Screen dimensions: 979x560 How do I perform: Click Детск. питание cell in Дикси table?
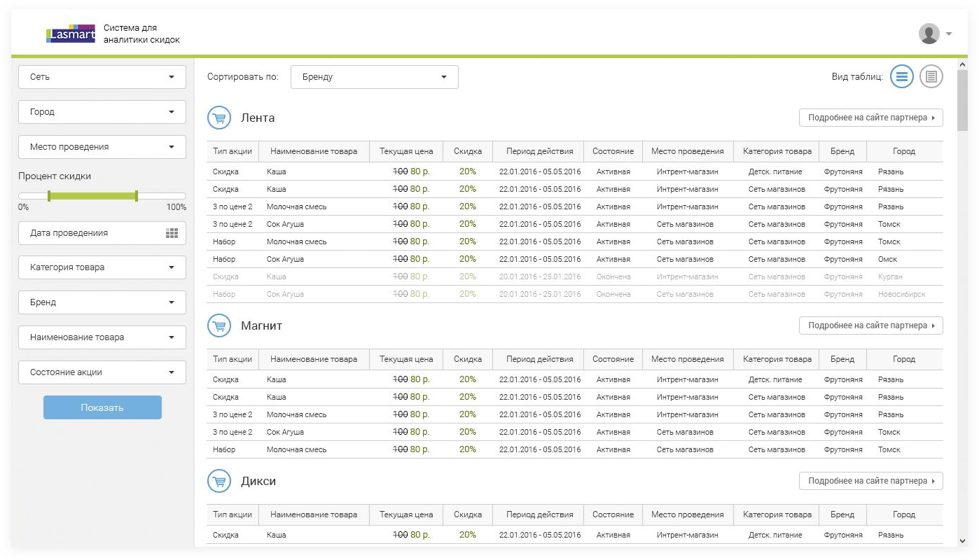pos(775,535)
